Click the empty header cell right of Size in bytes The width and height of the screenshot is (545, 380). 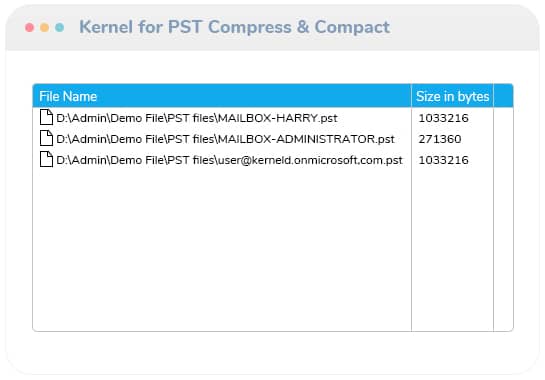(503, 96)
